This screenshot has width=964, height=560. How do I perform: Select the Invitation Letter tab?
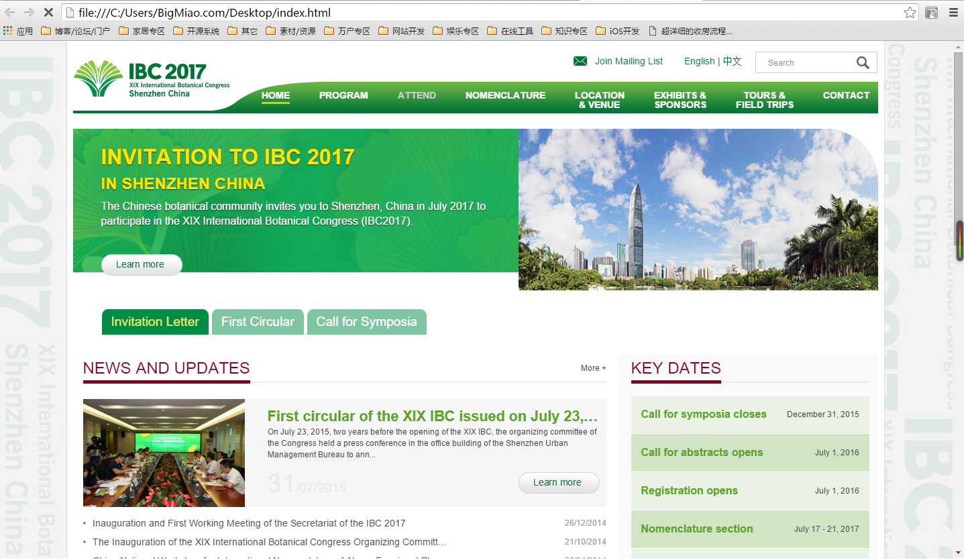pyautogui.click(x=155, y=322)
